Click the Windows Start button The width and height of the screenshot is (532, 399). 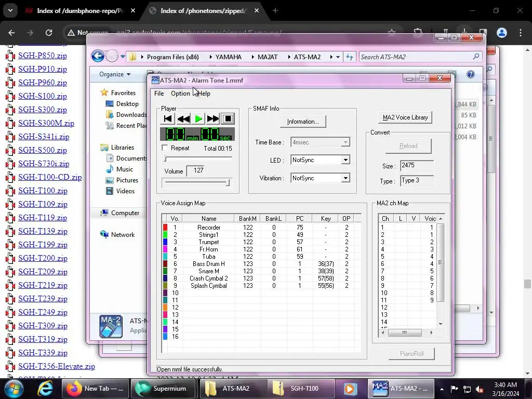(x=14, y=389)
